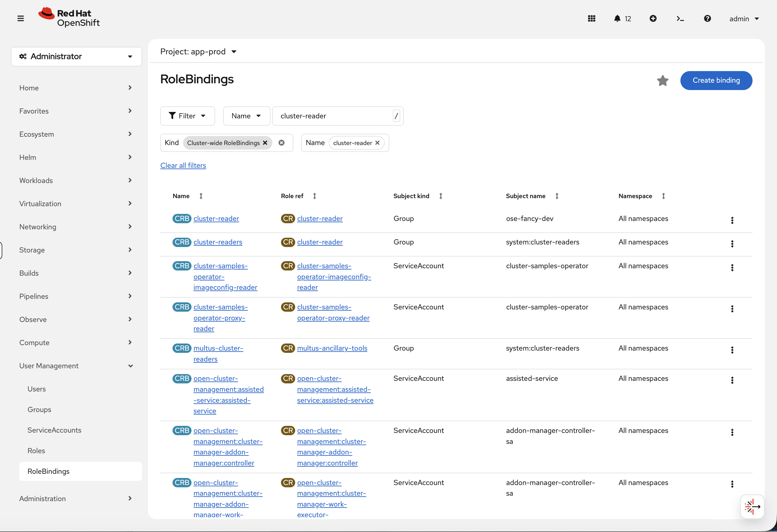Open the quick create plus menu
This screenshot has width=777, height=532.
pyautogui.click(x=653, y=18)
